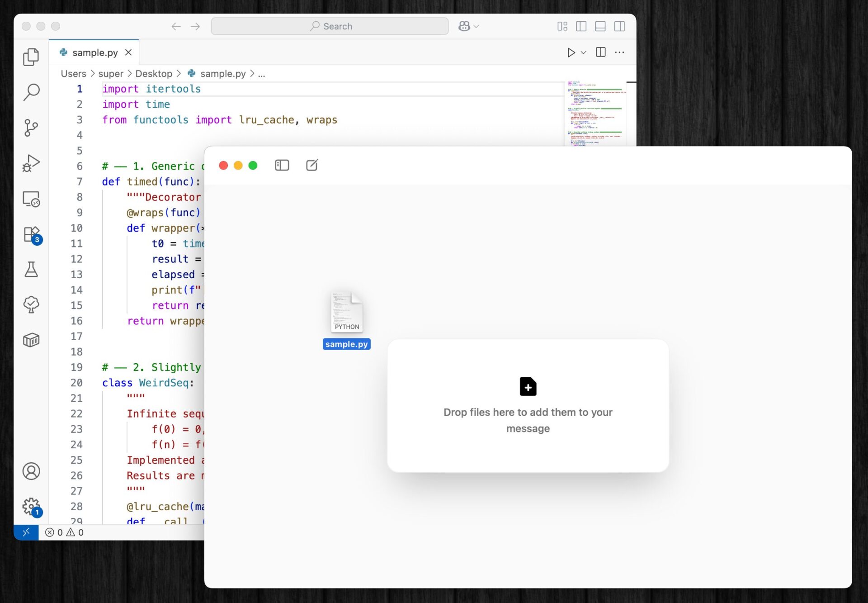Open the Explorer view in activity bar
Screen dimensions: 868x603
coord(31,57)
